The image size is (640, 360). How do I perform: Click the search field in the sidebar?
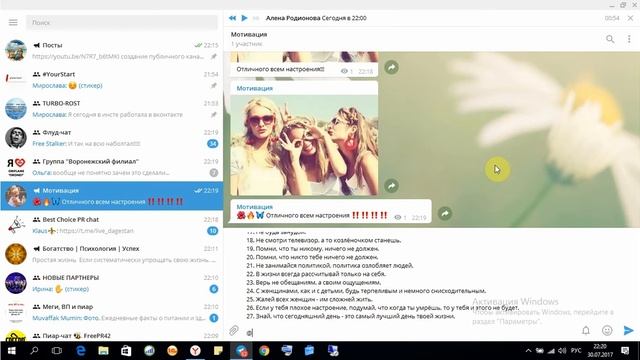click(x=122, y=22)
